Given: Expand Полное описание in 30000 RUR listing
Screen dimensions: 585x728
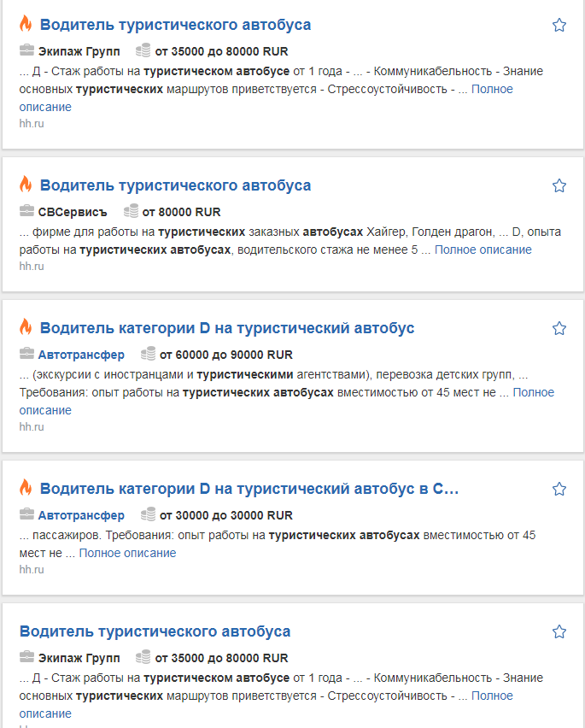Looking at the screenshot, I should click(127, 553).
